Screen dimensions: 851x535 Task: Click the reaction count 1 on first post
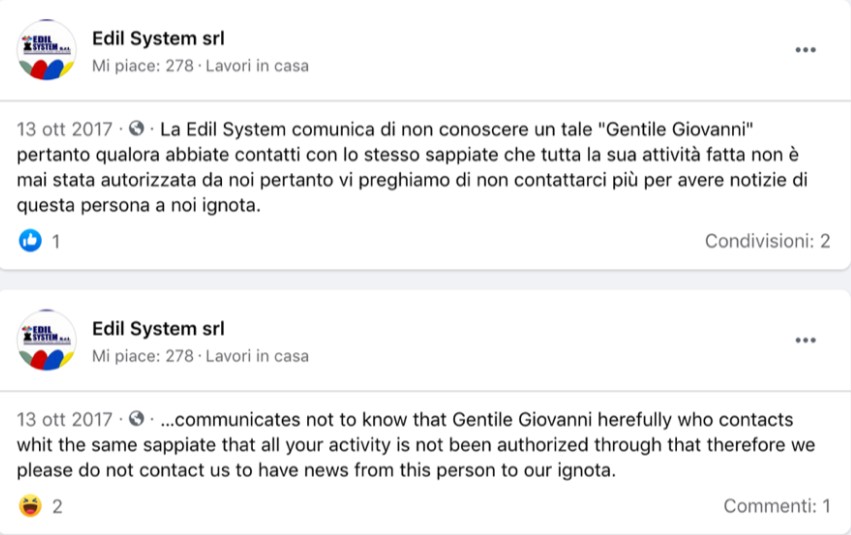tap(56, 242)
